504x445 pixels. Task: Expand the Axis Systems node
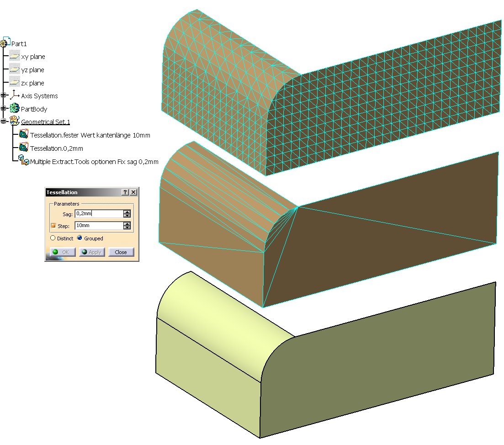(x=4, y=95)
